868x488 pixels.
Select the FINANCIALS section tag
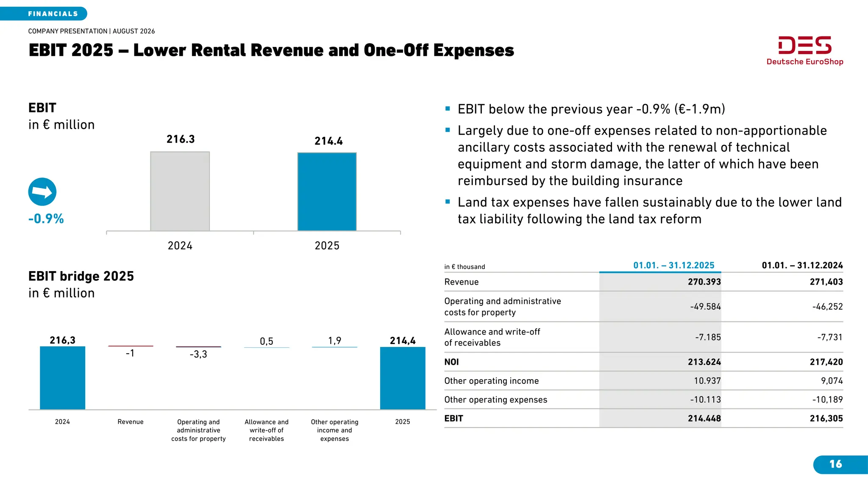click(x=44, y=14)
